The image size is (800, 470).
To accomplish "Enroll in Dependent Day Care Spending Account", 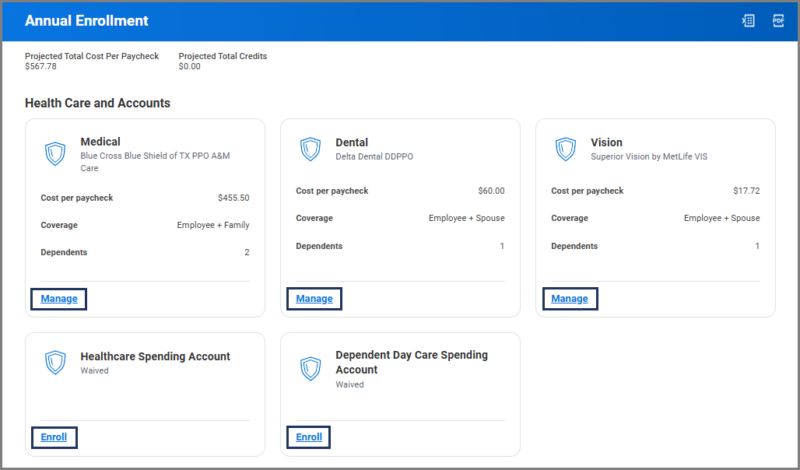I will coord(309,437).
